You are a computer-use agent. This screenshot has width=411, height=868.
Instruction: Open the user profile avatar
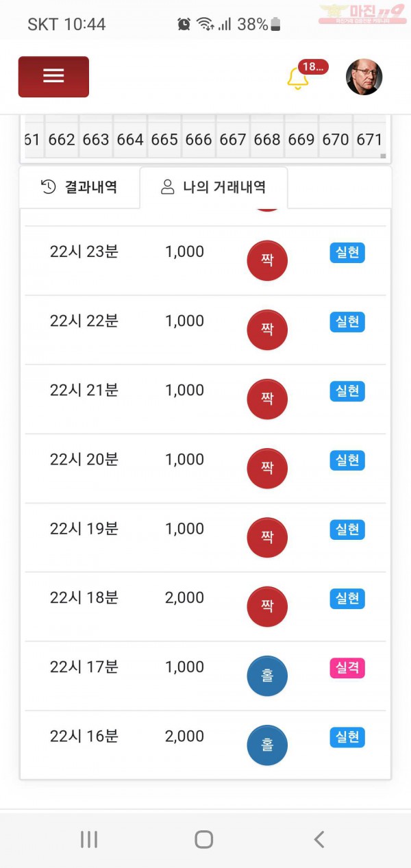pos(364,77)
